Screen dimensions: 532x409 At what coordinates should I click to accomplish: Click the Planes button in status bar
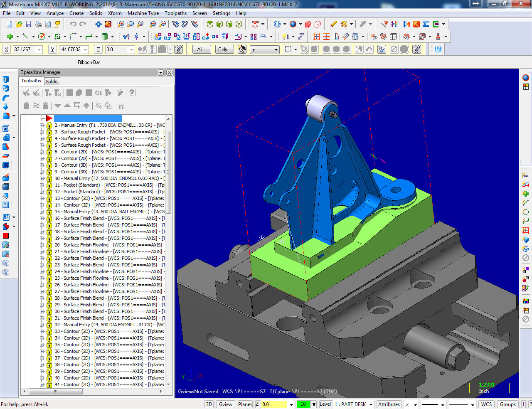coord(245,404)
